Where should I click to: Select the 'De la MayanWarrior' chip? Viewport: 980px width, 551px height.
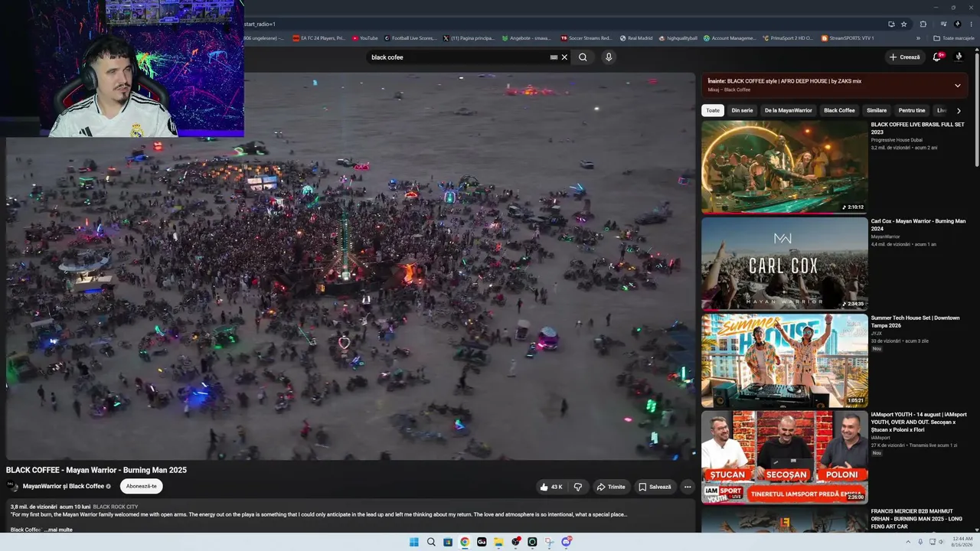point(789,110)
